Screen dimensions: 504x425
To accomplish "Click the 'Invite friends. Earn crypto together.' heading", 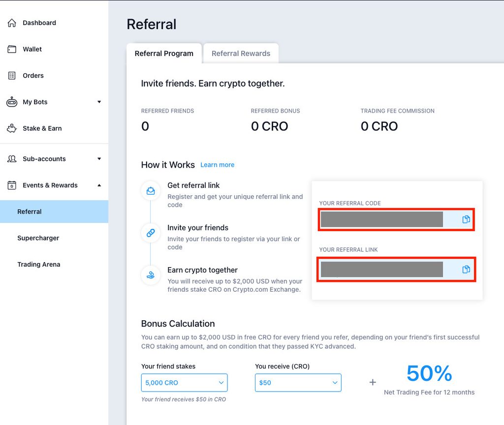I will pyautogui.click(x=213, y=84).
